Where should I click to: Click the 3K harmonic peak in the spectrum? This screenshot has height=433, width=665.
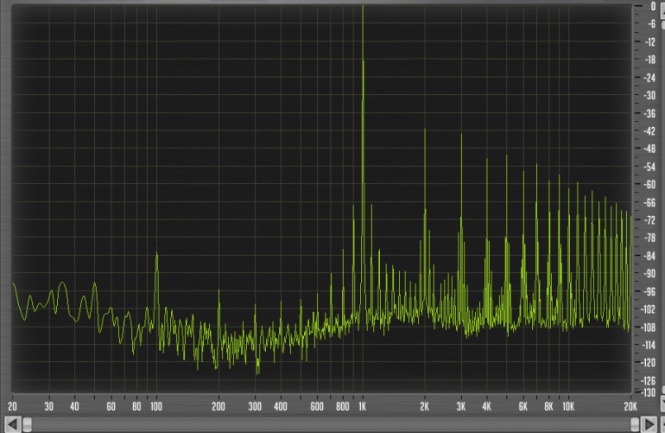460,137
